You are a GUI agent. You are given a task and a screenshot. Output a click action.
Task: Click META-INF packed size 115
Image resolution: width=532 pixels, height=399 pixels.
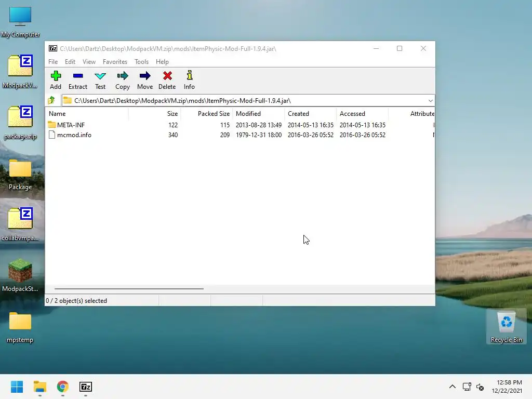click(225, 125)
